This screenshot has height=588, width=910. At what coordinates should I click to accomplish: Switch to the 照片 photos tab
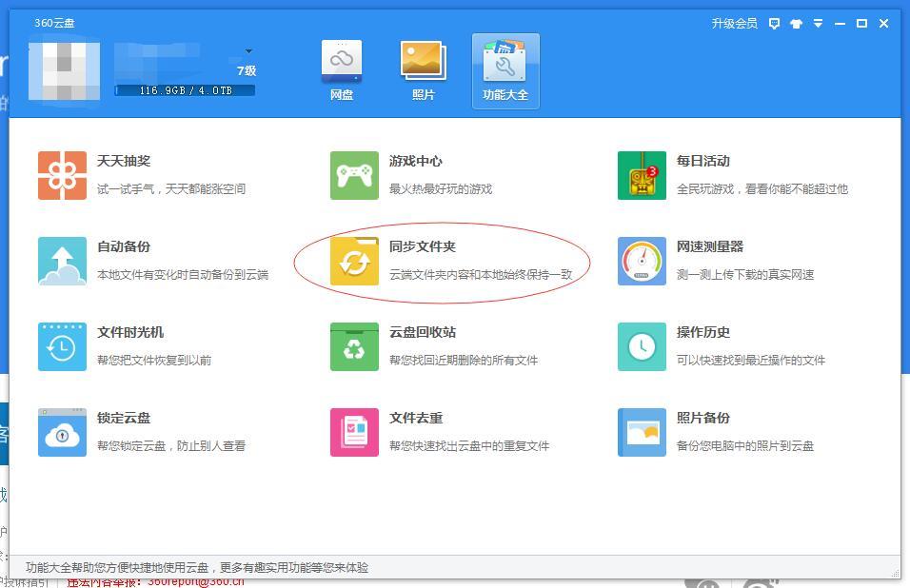point(423,70)
